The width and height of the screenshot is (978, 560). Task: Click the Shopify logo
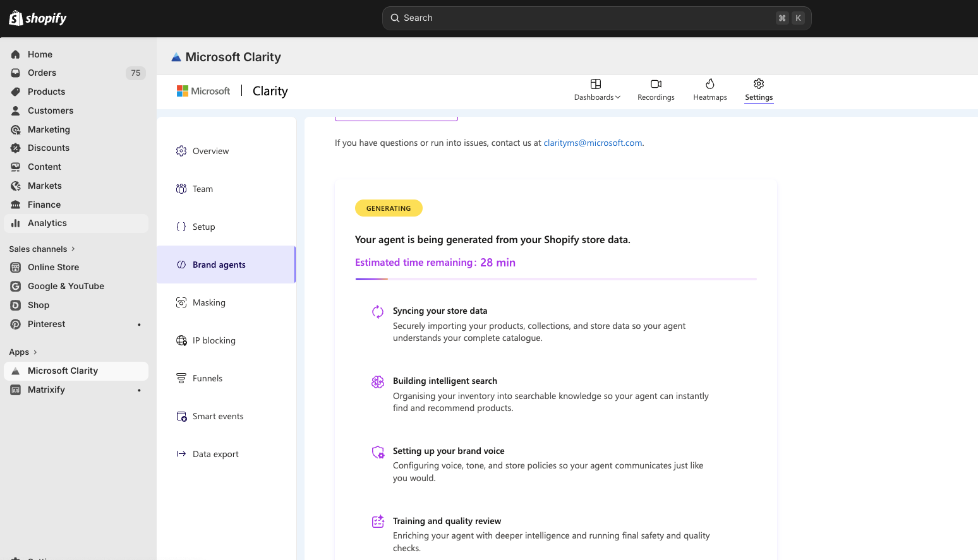(38, 18)
